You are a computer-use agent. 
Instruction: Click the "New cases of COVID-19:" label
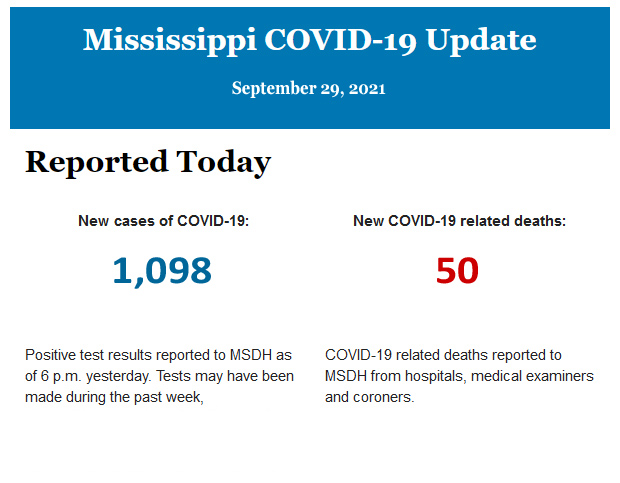[163, 221]
